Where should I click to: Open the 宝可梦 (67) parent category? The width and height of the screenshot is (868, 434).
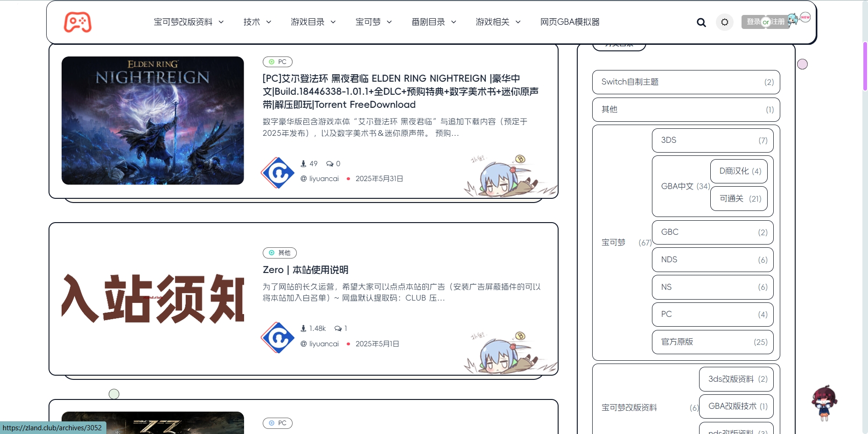coord(613,243)
